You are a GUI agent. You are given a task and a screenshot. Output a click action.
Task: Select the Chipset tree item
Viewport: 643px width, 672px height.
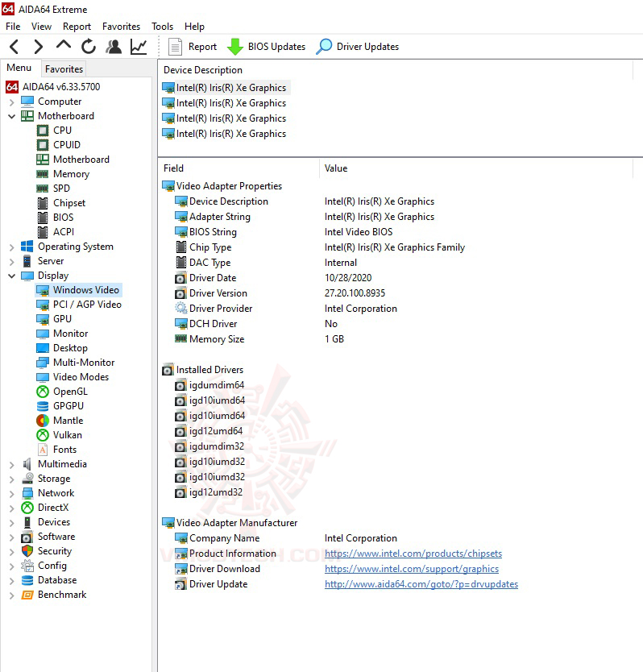[x=69, y=203]
